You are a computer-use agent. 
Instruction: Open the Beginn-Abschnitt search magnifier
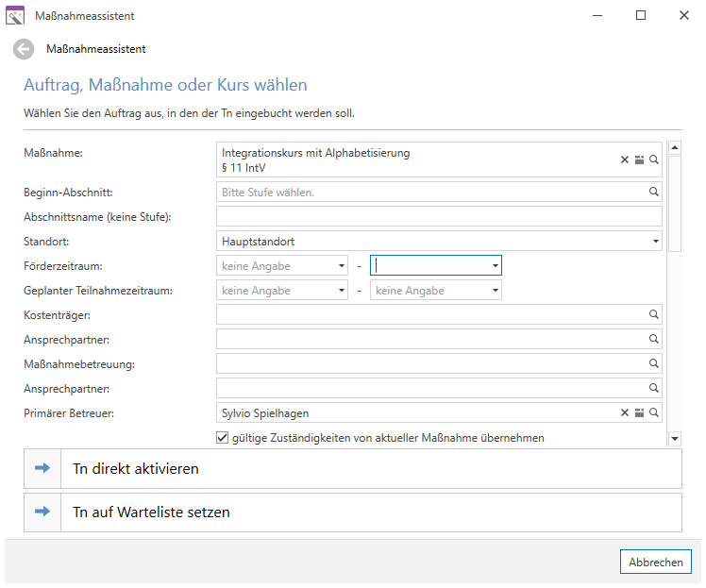pyautogui.click(x=654, y=192)
